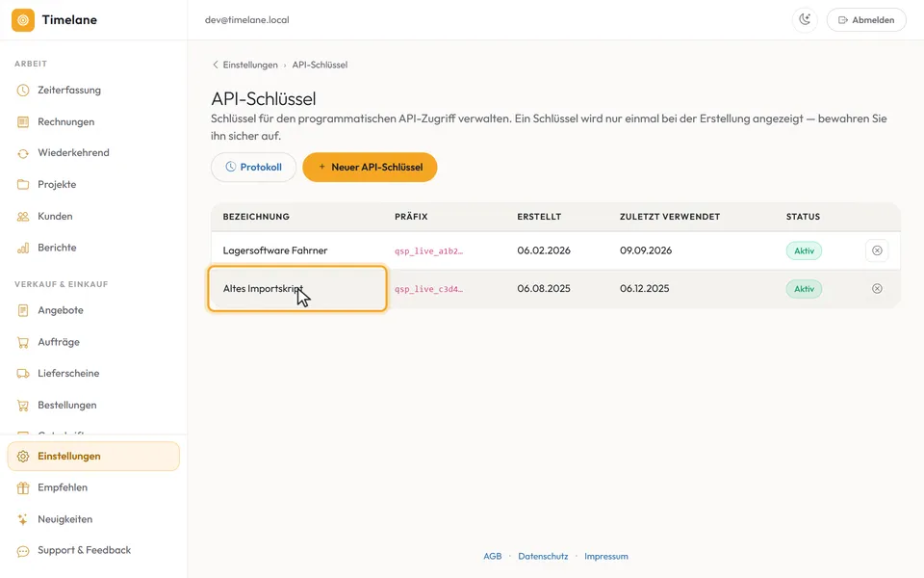This screenshot has height=578, width=924.
Task: Toggle dark mode moon icon
Action: 805,19
